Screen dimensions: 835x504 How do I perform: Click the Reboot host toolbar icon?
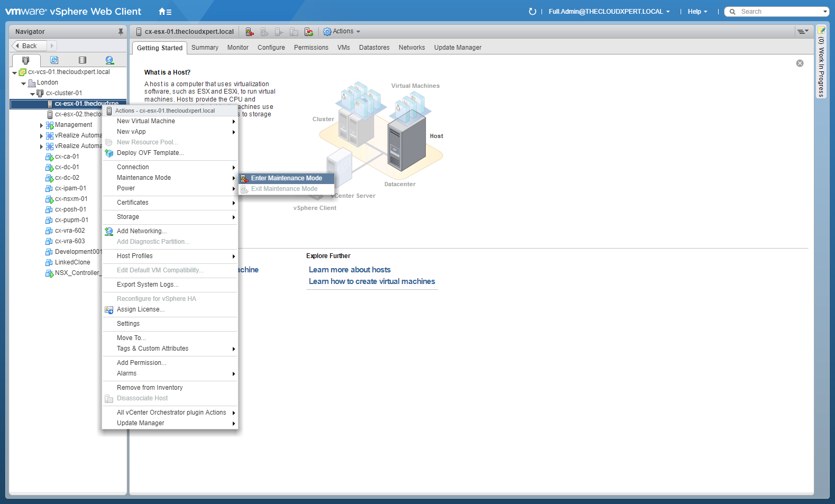point(309,32)
